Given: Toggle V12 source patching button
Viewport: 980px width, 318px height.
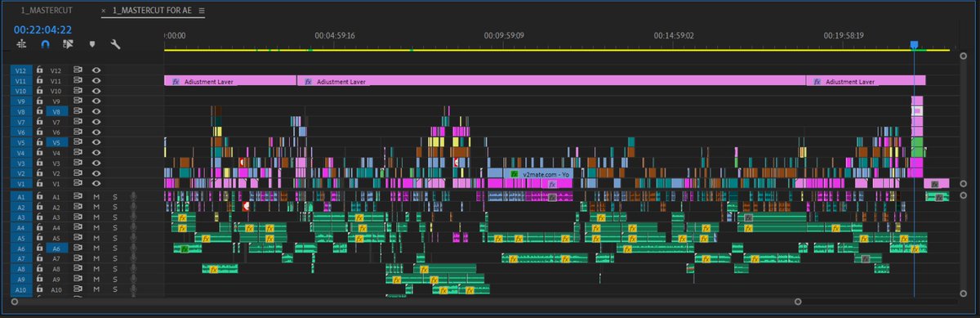Looking at the screenshot, I should (x=21, y=71).
